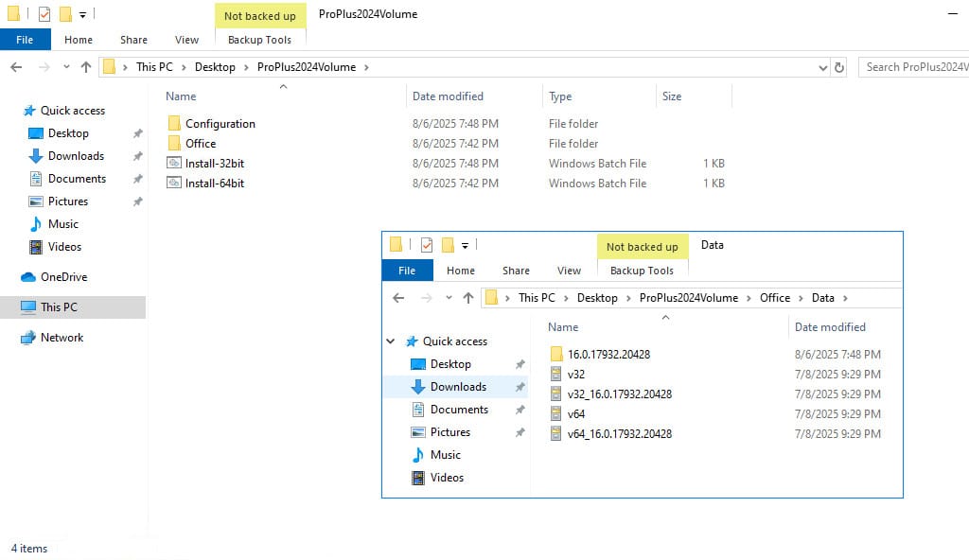Open Quick Access Toolbar dropdown in Data window
This screenshot has width=969, height=560.
[465, 245]
